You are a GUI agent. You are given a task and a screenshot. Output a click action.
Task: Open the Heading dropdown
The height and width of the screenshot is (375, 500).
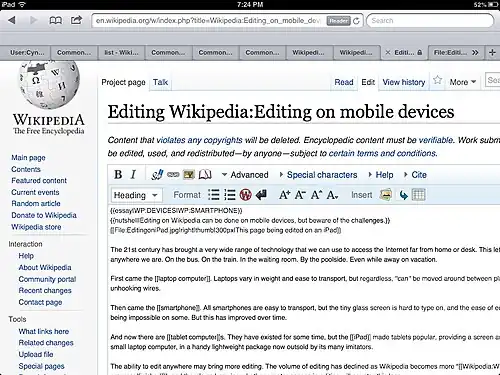136,195
